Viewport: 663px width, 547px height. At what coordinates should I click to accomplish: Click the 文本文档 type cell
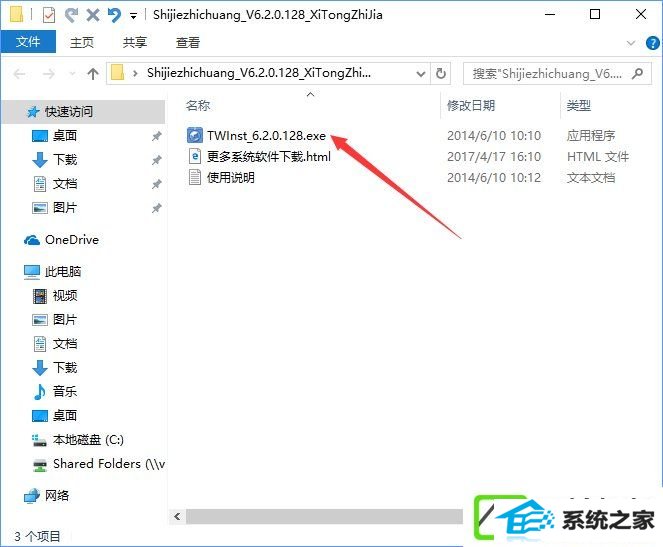(591, 178)
